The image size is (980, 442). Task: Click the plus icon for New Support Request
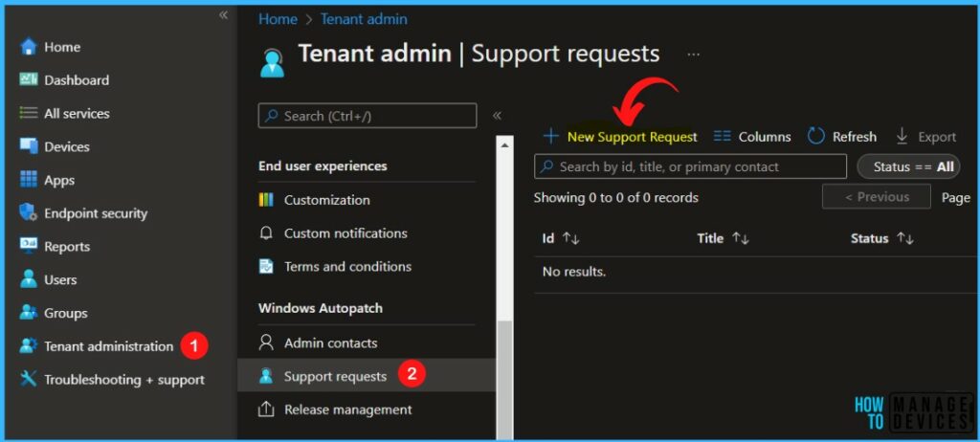[x=550, y=136]
